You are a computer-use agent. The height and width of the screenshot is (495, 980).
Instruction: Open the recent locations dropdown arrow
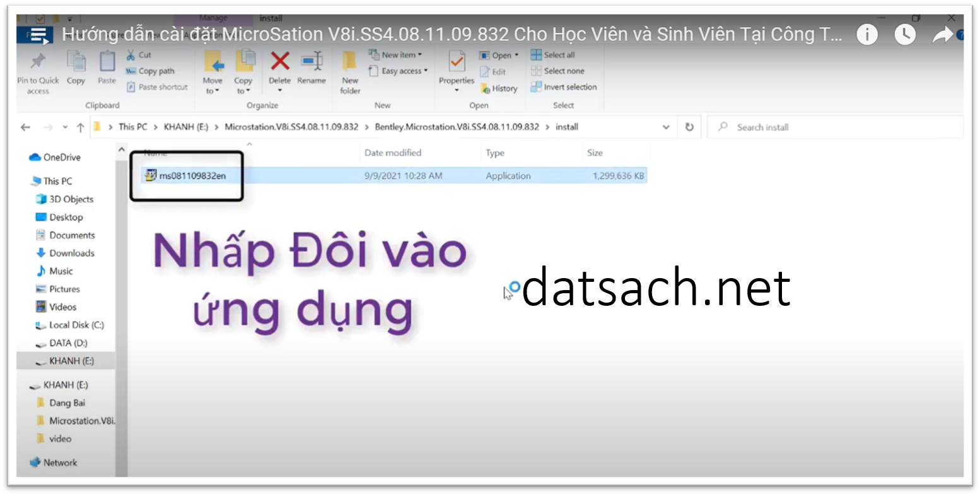[65, 127]
